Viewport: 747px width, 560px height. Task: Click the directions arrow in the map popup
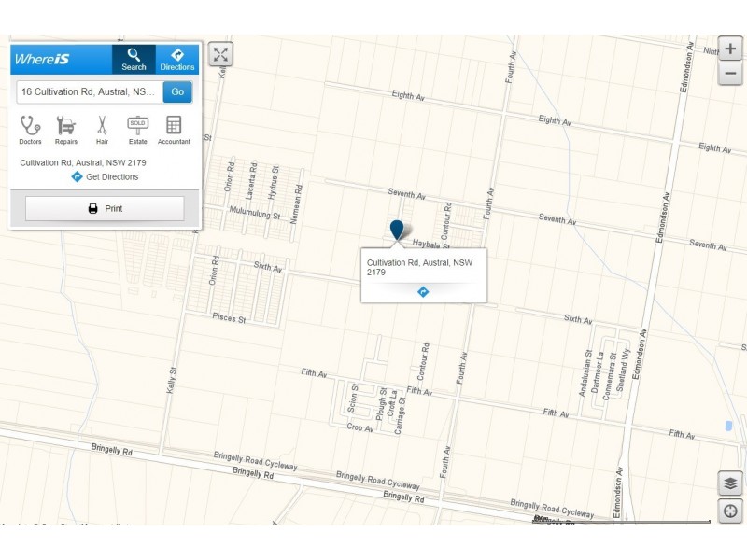423,291
